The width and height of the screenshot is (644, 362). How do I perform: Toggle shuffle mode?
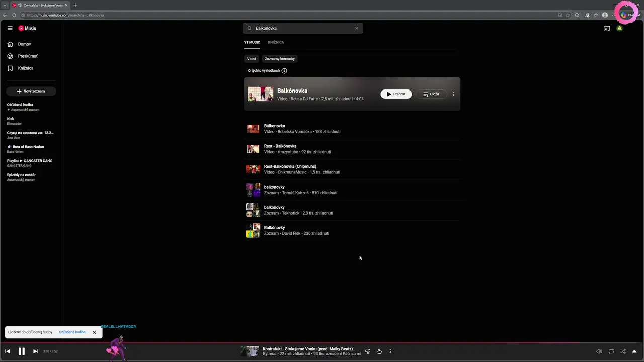point(623,351)
